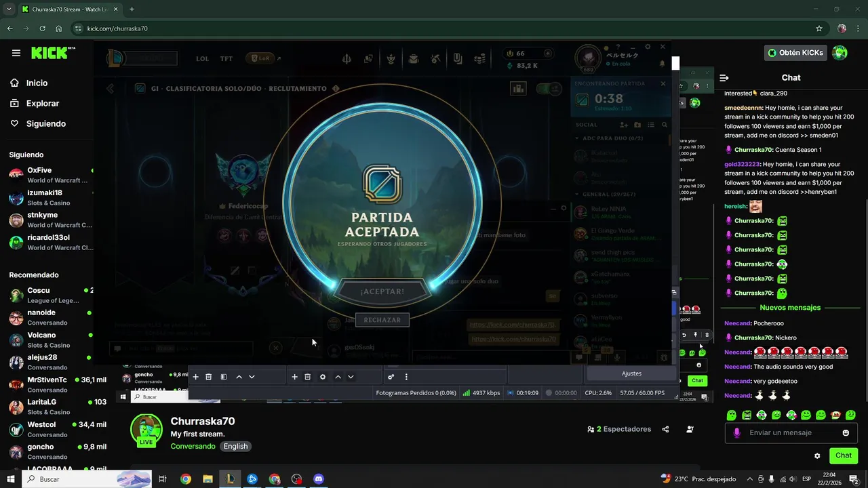This screenshot has height=488, width=868.
Task: Open File Explorer from taskbar
Action: (208, 479)
